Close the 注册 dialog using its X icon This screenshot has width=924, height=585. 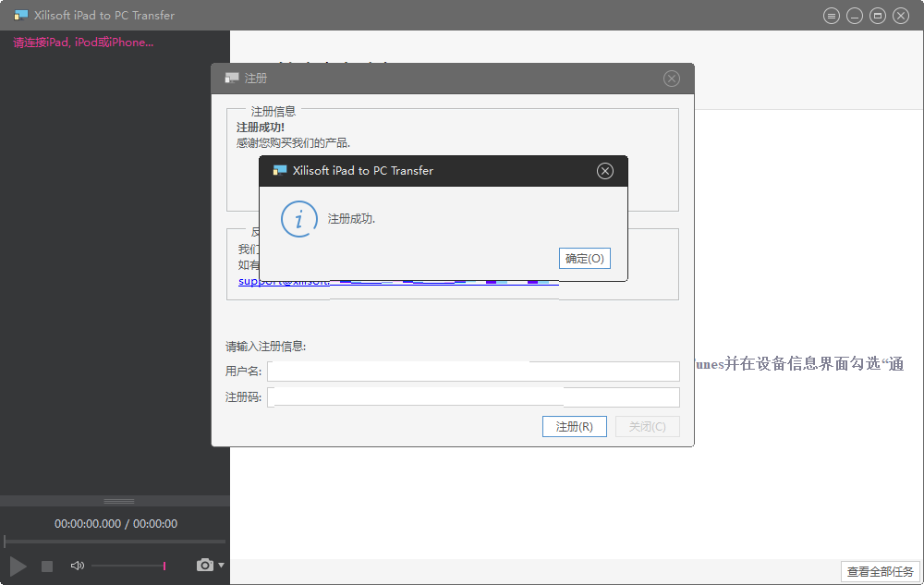(x=671, y=79)
